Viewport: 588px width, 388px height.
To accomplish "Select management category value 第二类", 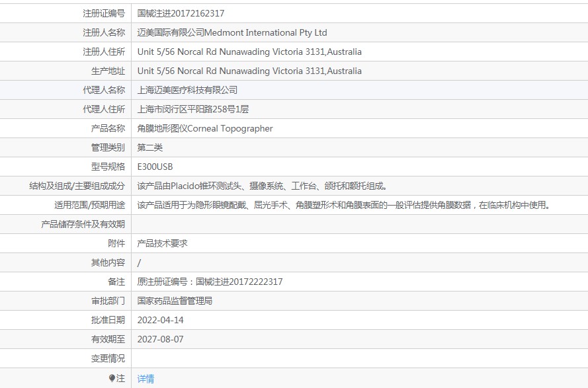I will click(x=150, y=147).
